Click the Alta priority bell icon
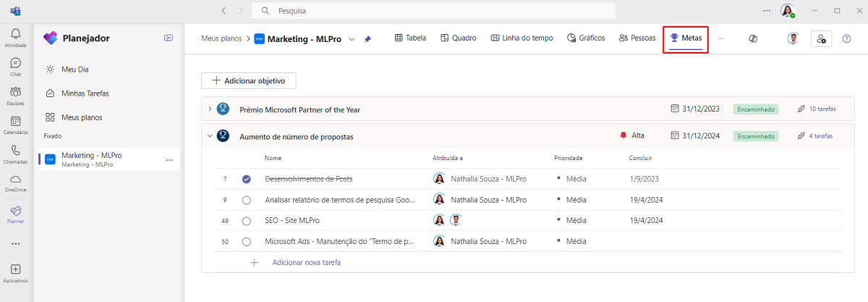Image resolution: width=868 pixels, height=302 pixels. [624, 135]
